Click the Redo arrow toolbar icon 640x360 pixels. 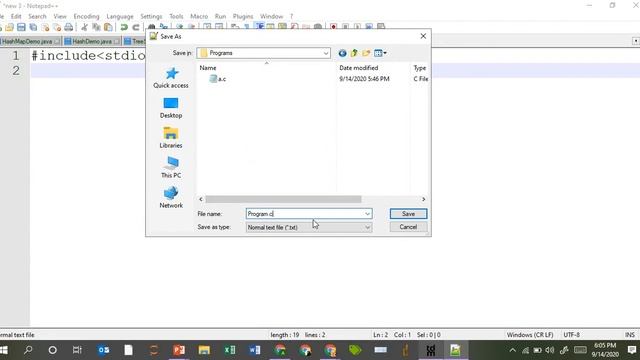click(x=136, y=27)
